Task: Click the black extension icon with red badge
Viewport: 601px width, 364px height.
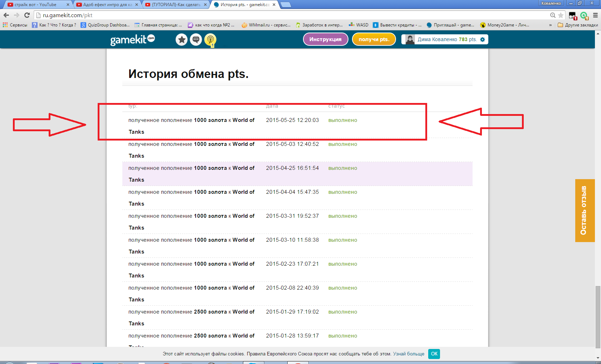Action: [573, 16]
